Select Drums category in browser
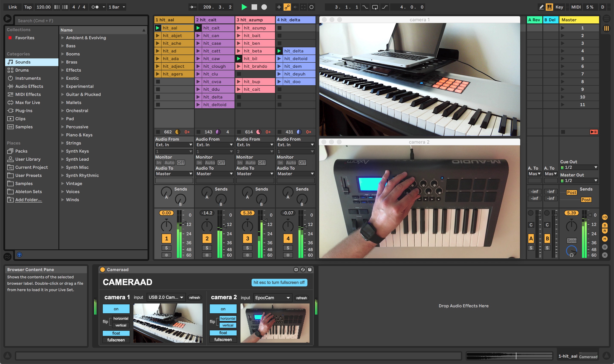This screenshot has height=364, width=614. point(22,70)
